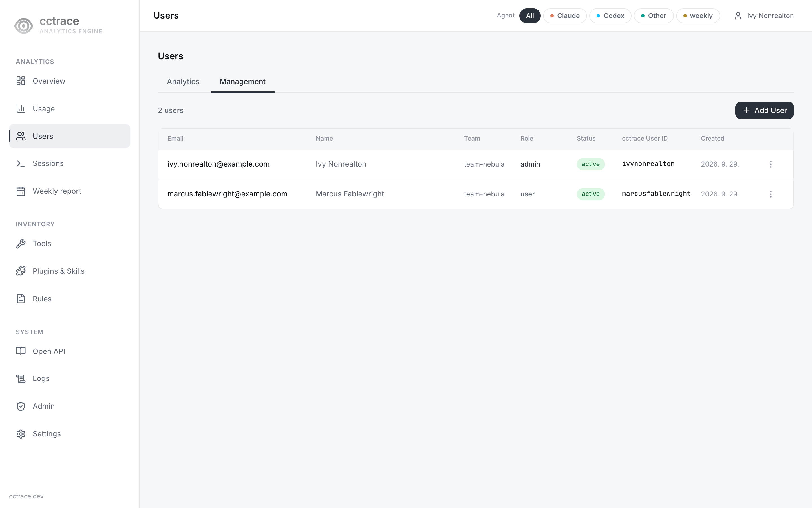Switch to the Management tab
This screenshot has height=508, width=812.
242,82
